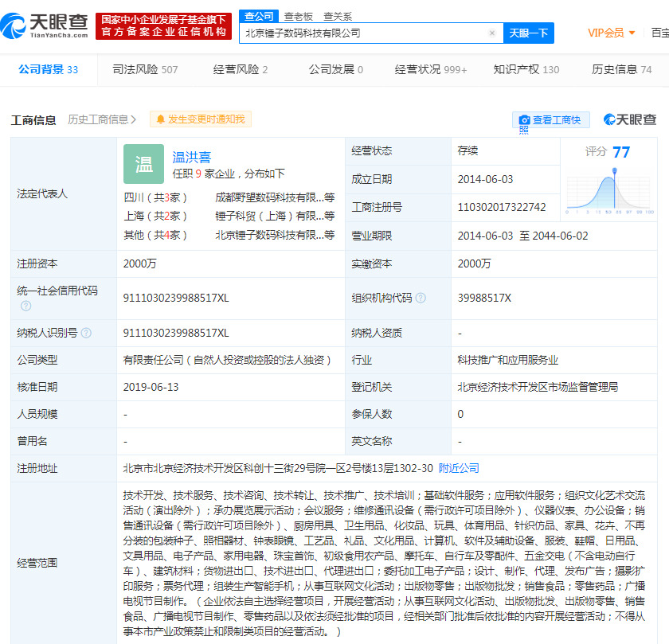This screenshot has height=644, width=669.
Task: Open the VIP会员 dropdown
Action: (x=612, y=33)
